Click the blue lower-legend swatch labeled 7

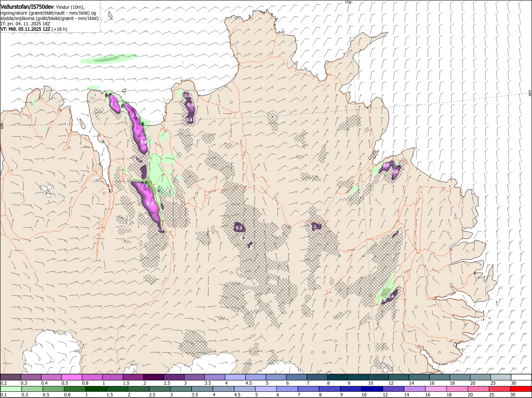(308, 389)
